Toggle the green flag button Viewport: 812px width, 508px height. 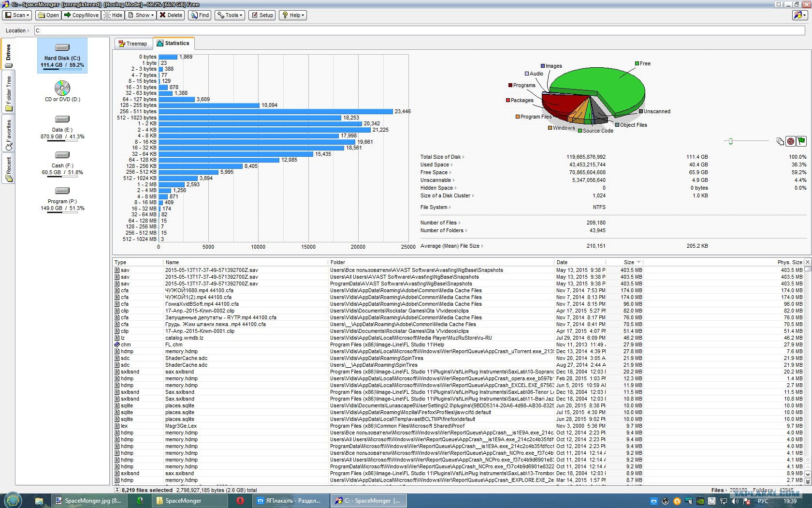(801, 141)
